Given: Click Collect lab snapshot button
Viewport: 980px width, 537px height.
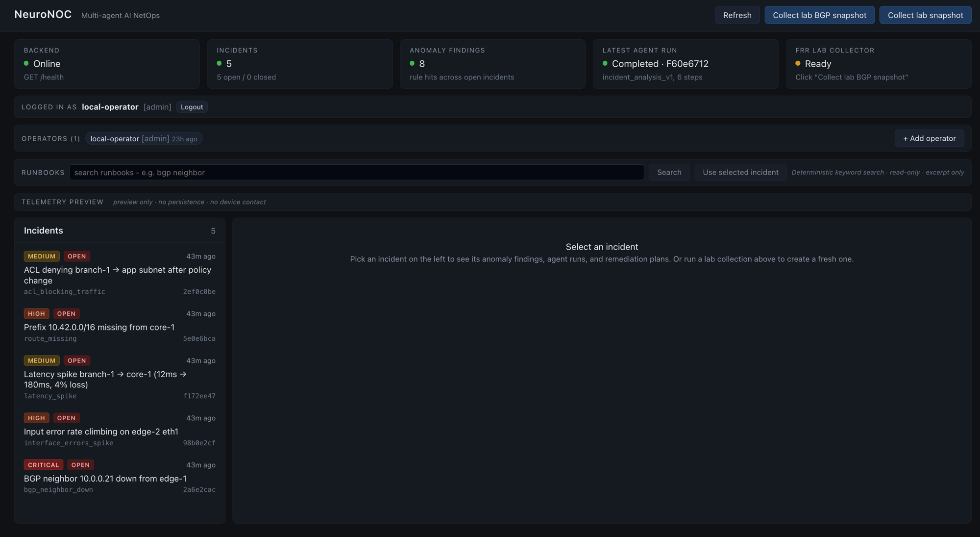Looking at the screenshot, I should click(925, 15).
